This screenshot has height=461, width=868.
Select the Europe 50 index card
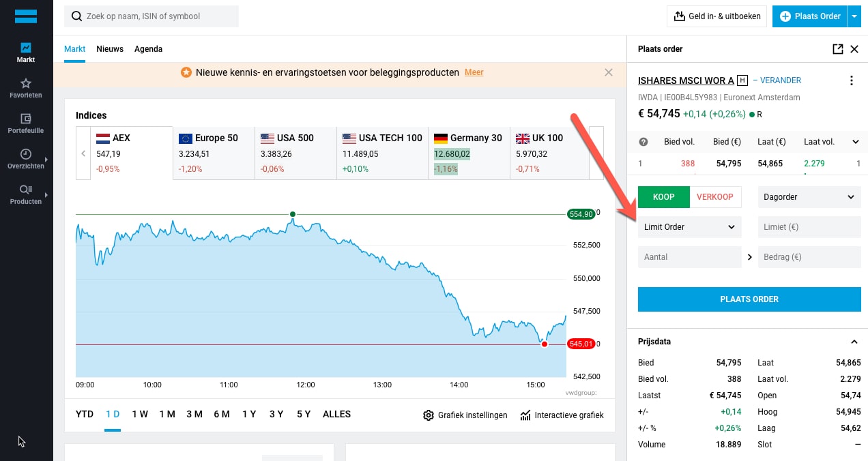click(x=214, y=153)
